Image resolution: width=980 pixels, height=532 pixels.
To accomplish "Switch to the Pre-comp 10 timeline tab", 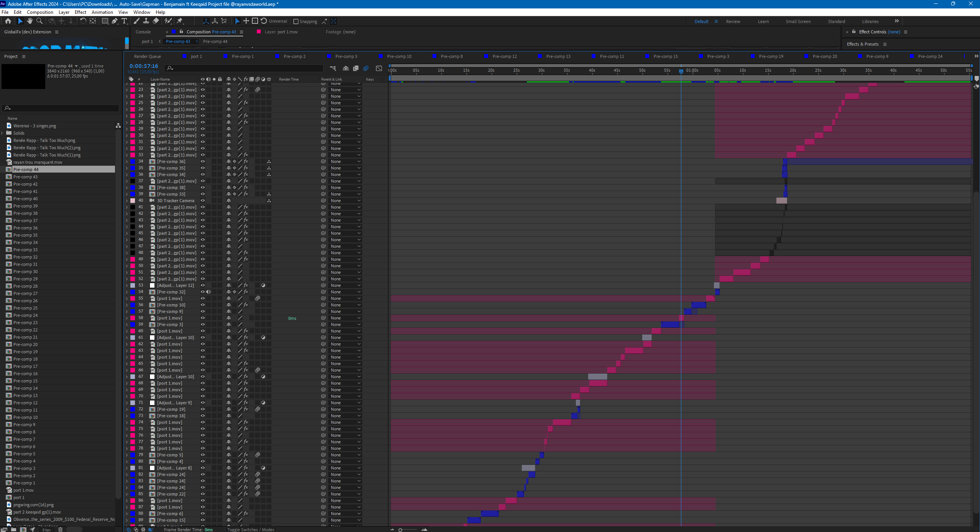I will pyautogui.click(x=399, y=56).
